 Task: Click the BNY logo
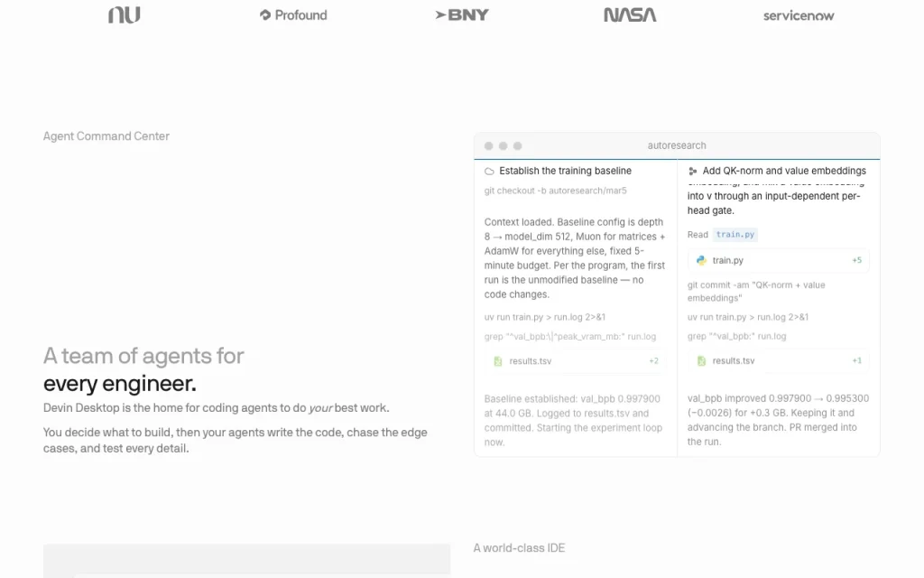pos(462,14)
